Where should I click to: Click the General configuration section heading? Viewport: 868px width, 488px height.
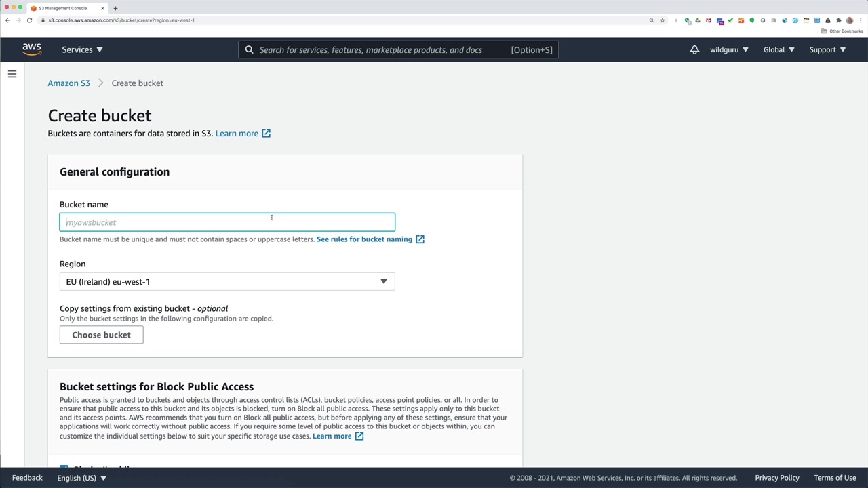point(115,172)
